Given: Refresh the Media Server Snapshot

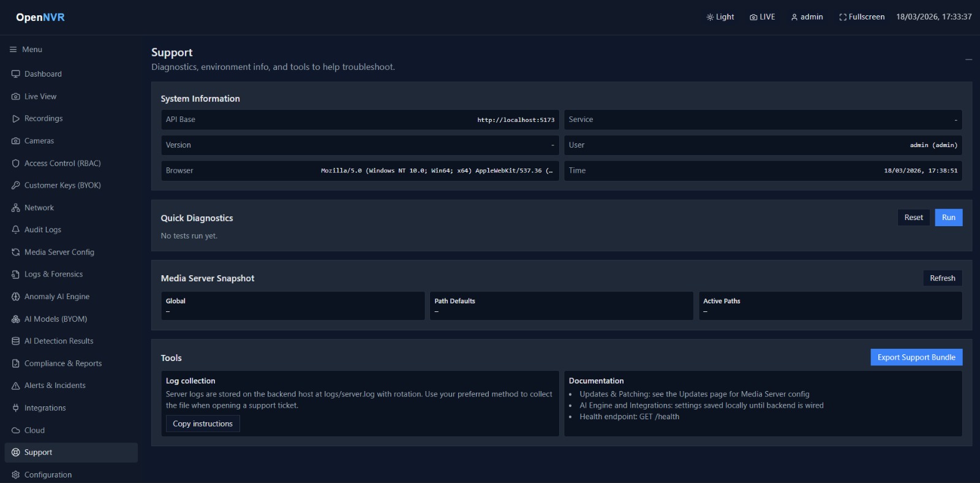Looking at the screenshot, I should click(x=942, y=278).
